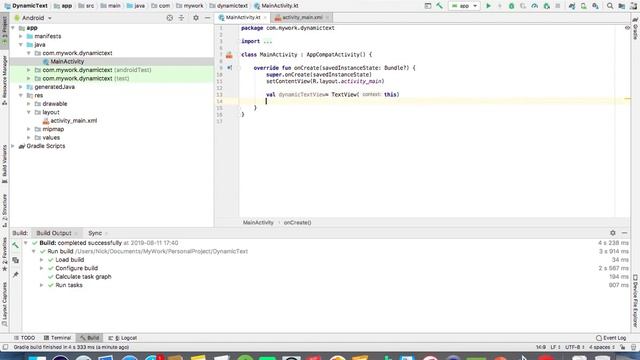Toggle the Favorites side panel
Image resolution: width=640 pixels, height=360 pixels.
tap(4, 255)
